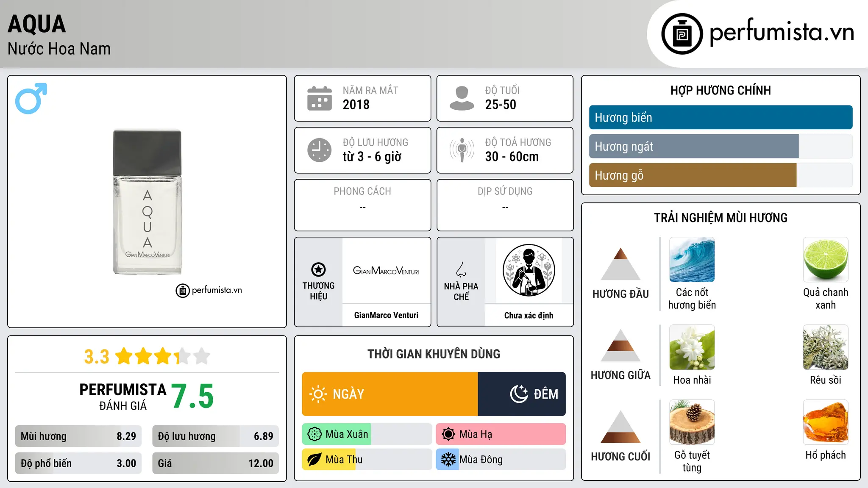Click the Hương giữa pyramid icon
The width and height of the screenshot is (868, 488).
click(620, 345)
